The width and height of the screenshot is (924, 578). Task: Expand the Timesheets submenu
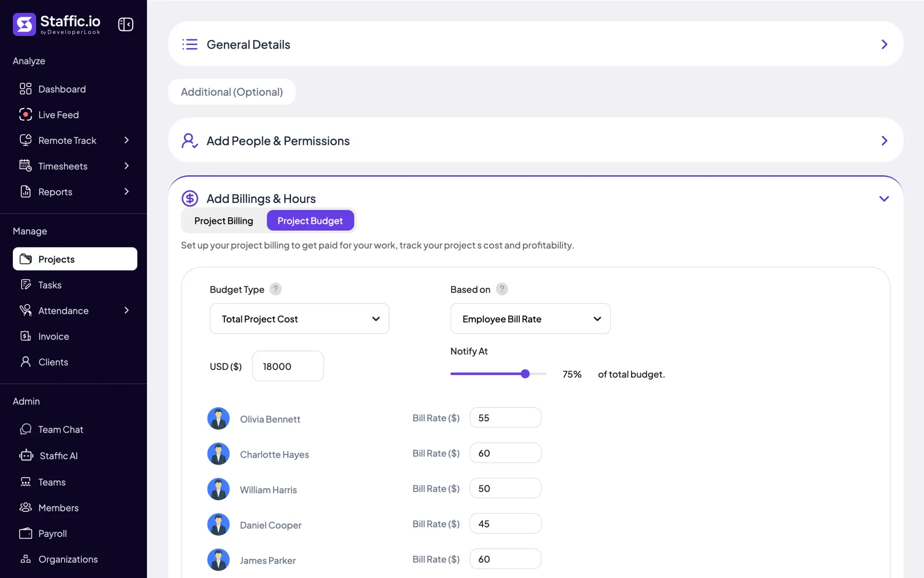pyautogui.click(x=127, y=166)
